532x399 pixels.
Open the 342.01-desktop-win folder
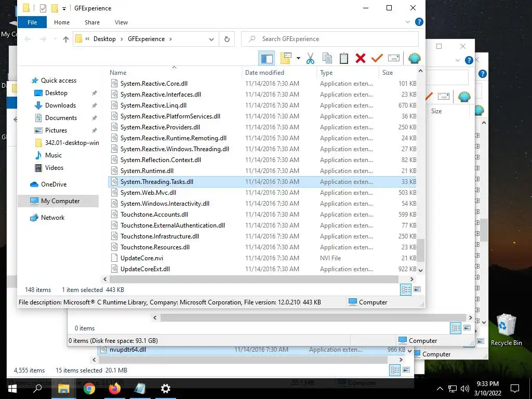point(72,143)
